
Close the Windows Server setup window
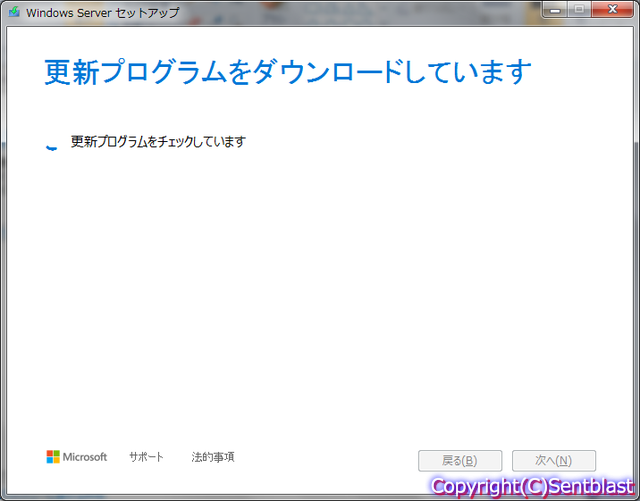[612, 9]
